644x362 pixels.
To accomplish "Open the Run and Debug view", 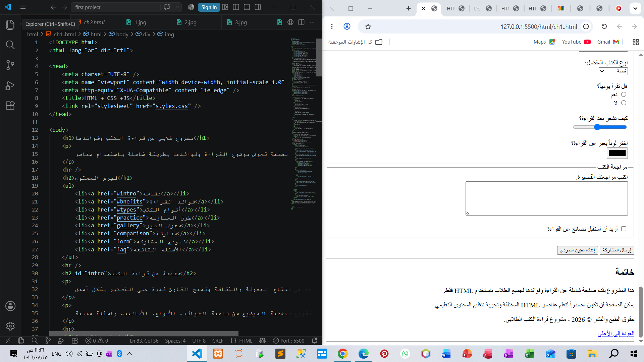I will (10, 85).
